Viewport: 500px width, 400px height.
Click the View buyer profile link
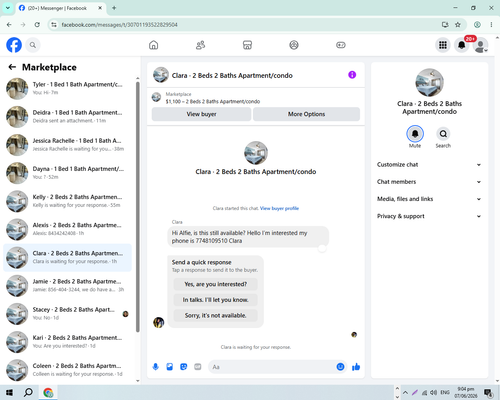279,208
